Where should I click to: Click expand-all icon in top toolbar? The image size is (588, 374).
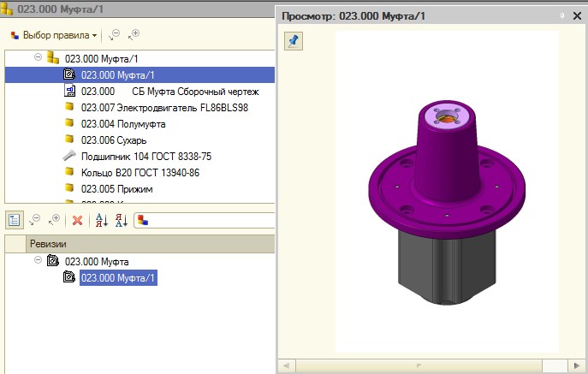tap(134, 35)
